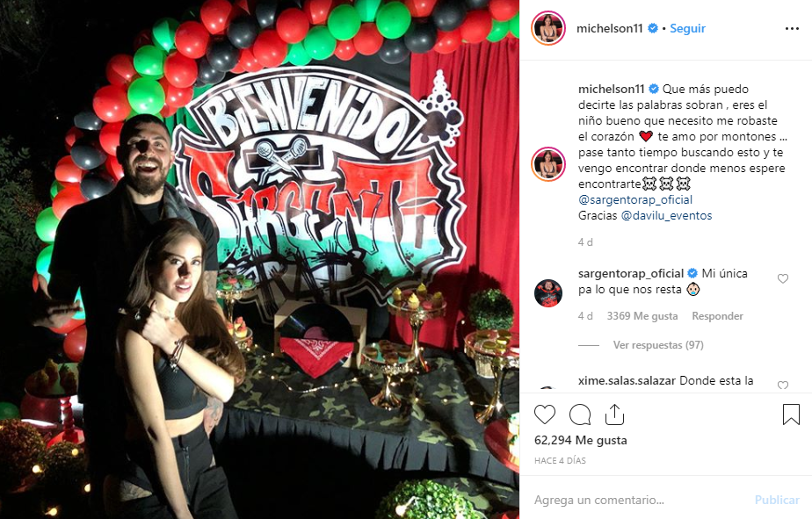Like sargentorap_oficial's comment
Screen dimensions: 812x519
783,279
